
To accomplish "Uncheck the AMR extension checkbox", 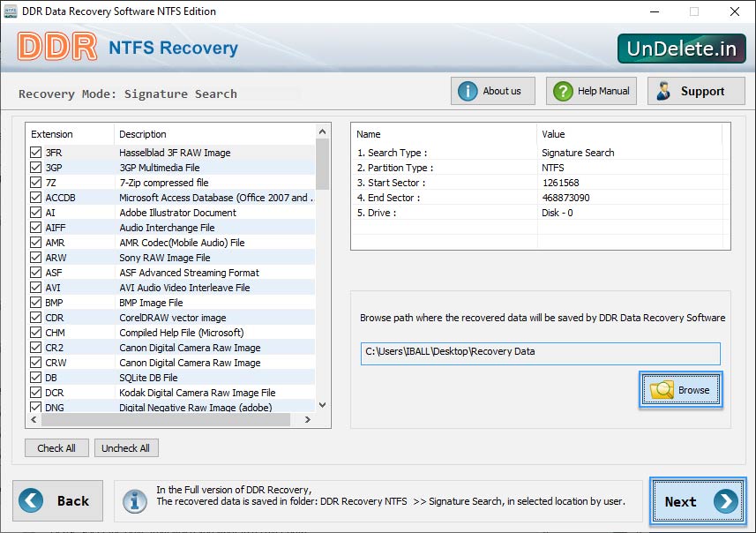I will 35,242.
